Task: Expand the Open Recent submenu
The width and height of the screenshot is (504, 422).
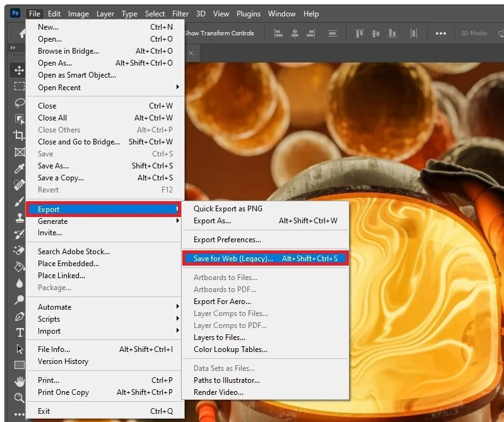Action: [x=105, y=88]
